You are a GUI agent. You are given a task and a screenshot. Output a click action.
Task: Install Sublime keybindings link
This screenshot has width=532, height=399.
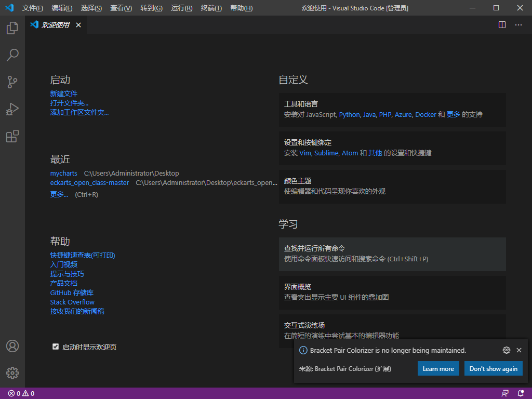point(326,153)
